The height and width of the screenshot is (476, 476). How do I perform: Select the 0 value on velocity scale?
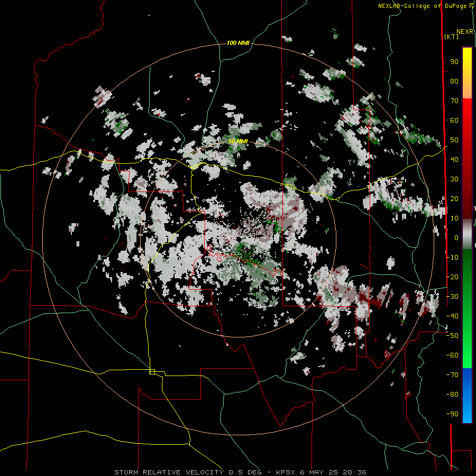click(456, 238)
